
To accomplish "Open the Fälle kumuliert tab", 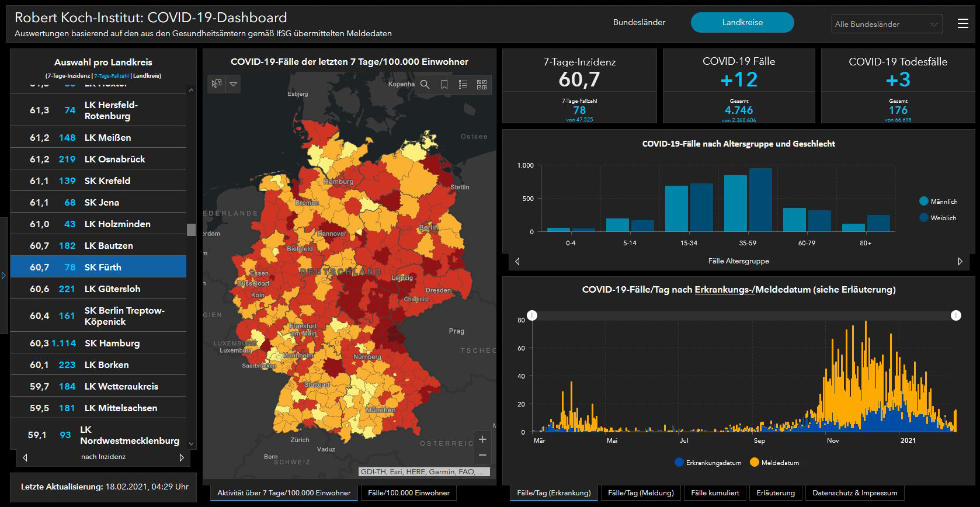I will (715, 493).
